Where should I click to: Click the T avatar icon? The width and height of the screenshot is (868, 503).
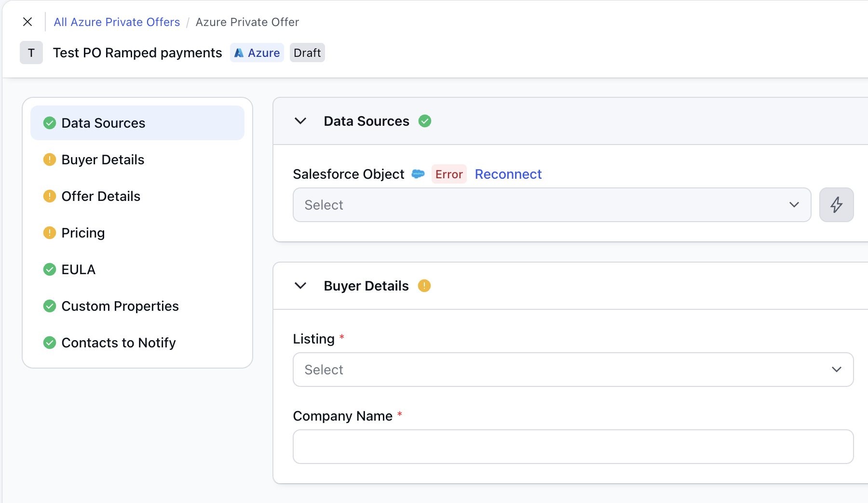pos(31,53)
